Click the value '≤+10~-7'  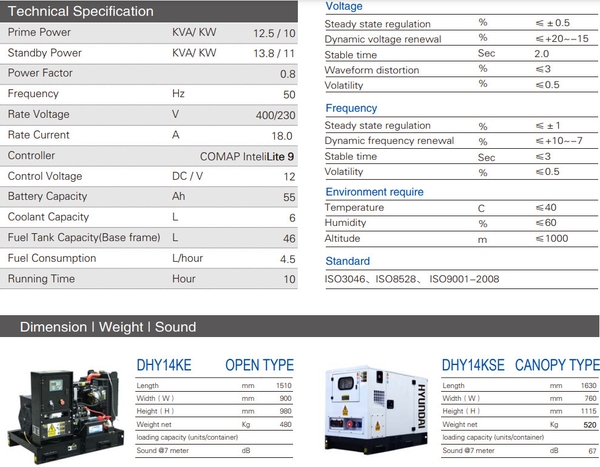pos(559,141)
